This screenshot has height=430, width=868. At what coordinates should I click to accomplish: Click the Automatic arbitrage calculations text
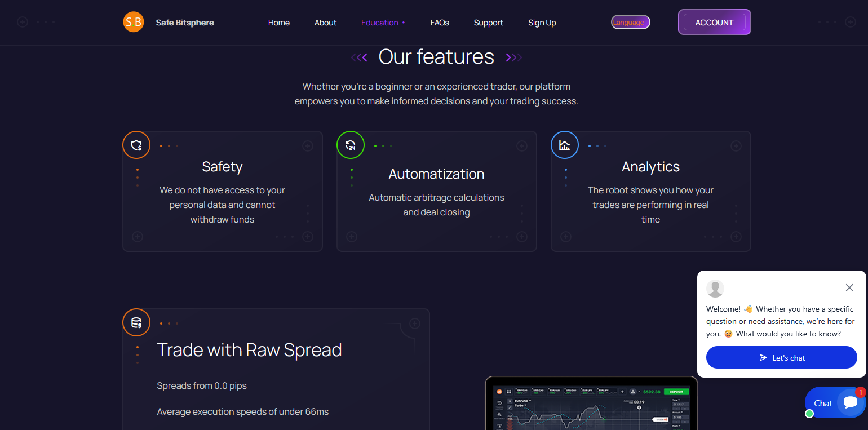pyautogui.click(x=437, y=205)
